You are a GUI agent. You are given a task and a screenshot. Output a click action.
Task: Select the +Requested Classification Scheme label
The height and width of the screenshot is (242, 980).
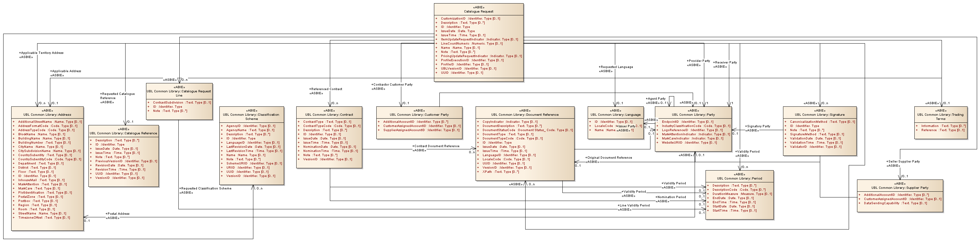(205, 188)
